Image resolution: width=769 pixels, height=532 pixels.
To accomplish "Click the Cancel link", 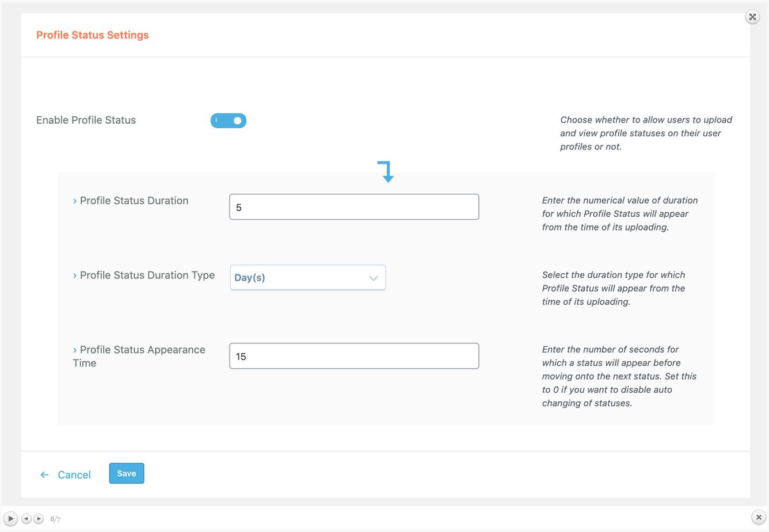I will coord(74,475).
